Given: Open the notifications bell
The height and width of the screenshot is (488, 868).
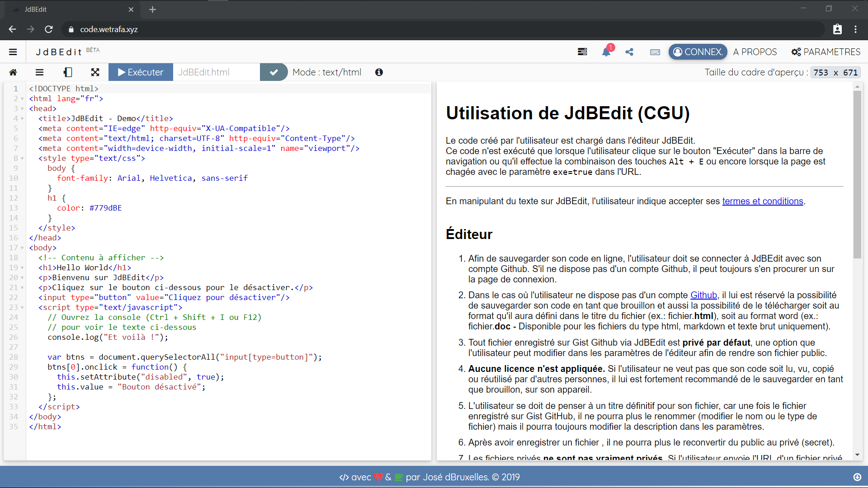Looking at the screenshot, I should (606, 52).
